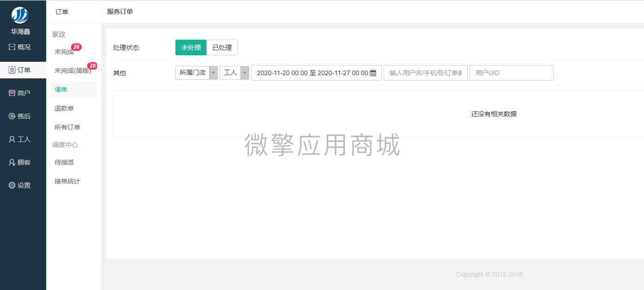Focus the 用户UID input field
Viewport: 644px width, 290px height.
512,73
